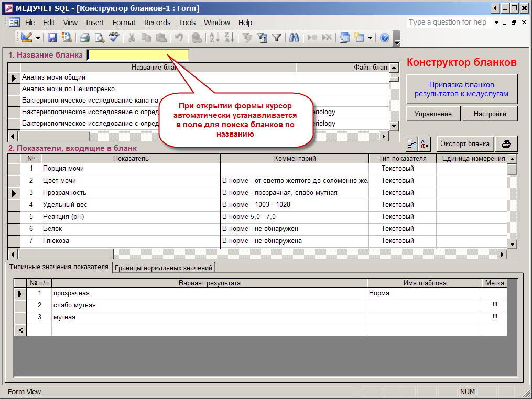Viewport: 532px width, 399px height.
Task: Click the Apply Filter funnel icon
Action: coord(277,38)
